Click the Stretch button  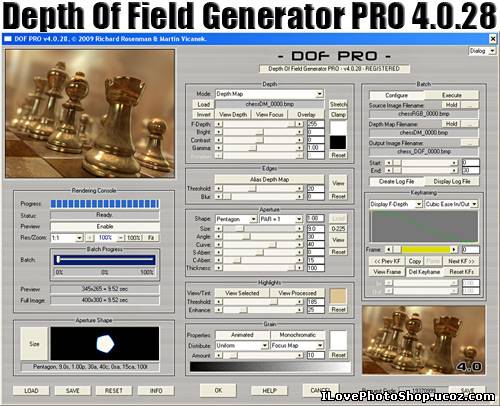(x=338, y=104)
